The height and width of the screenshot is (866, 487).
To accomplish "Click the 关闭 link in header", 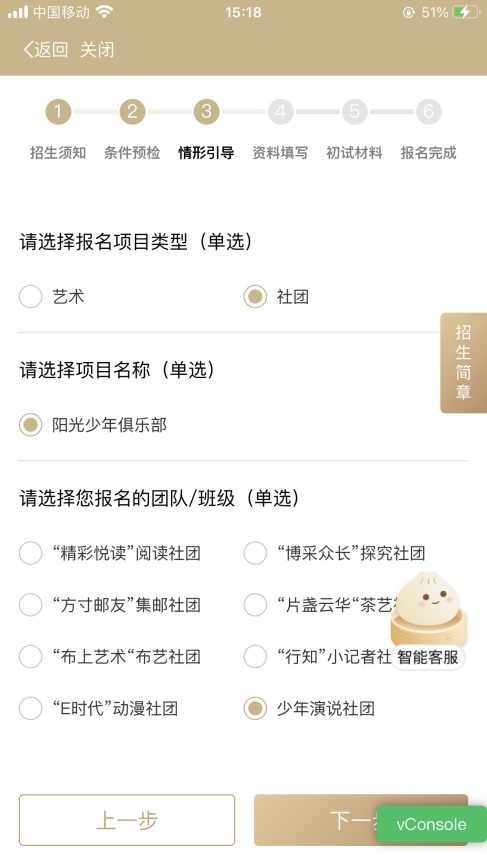I will [97, 50].
